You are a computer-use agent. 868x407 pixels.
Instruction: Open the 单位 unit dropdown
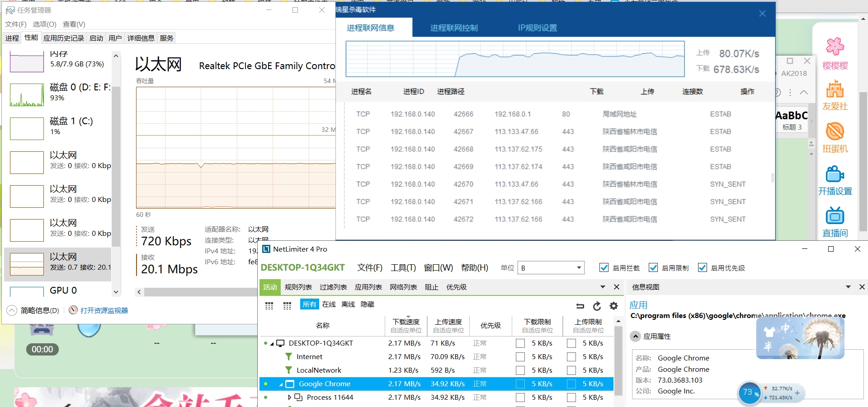click(551, 268)
